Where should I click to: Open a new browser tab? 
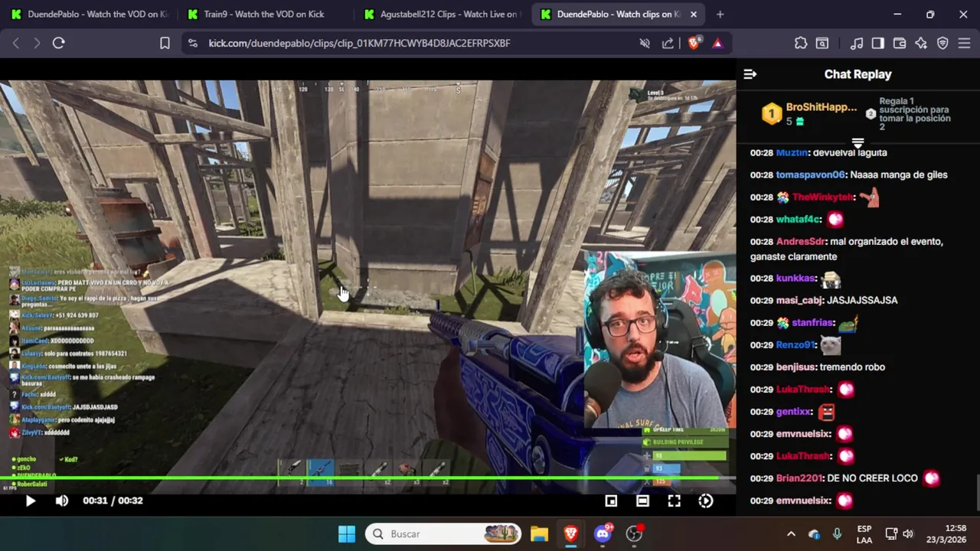720,14
